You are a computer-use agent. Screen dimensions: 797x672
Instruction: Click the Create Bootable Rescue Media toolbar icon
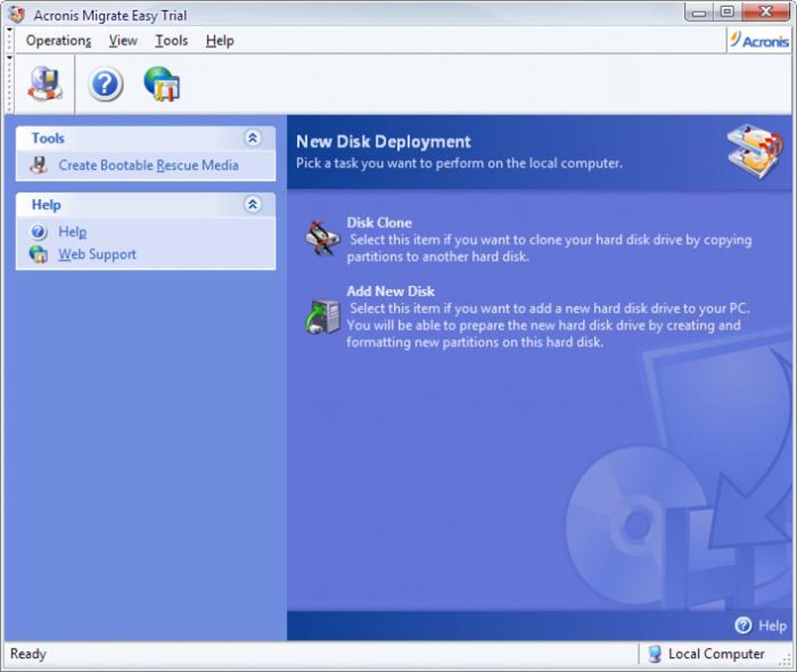tap(45, 84)
